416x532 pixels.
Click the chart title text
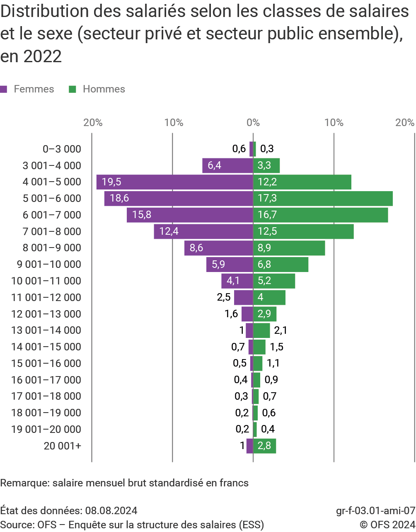[204, 34]
